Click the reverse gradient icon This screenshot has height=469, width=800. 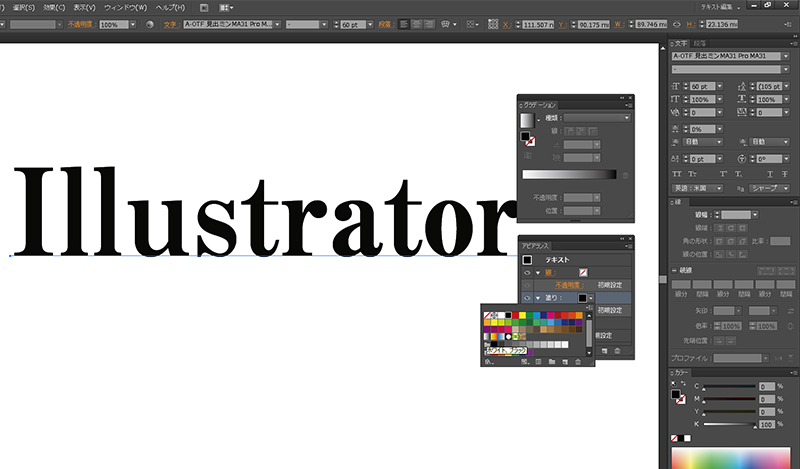pos(528,155)
